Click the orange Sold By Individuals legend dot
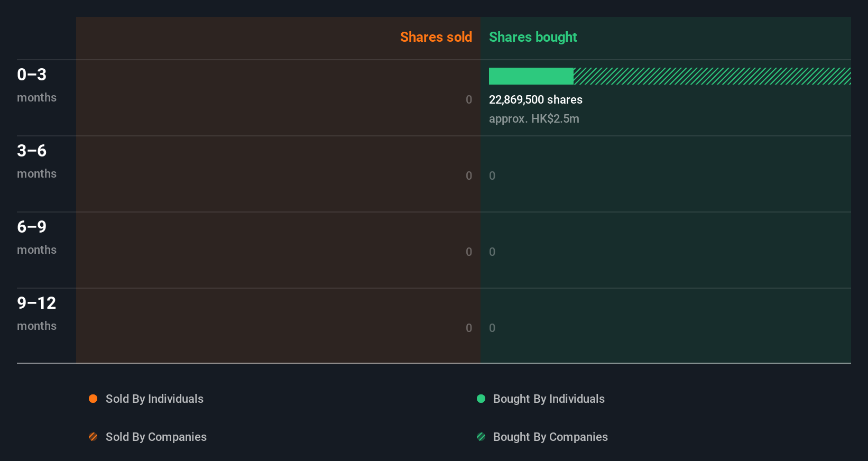Image resolution: width=868 pixels, height=461 pixels. pos(93,399)
